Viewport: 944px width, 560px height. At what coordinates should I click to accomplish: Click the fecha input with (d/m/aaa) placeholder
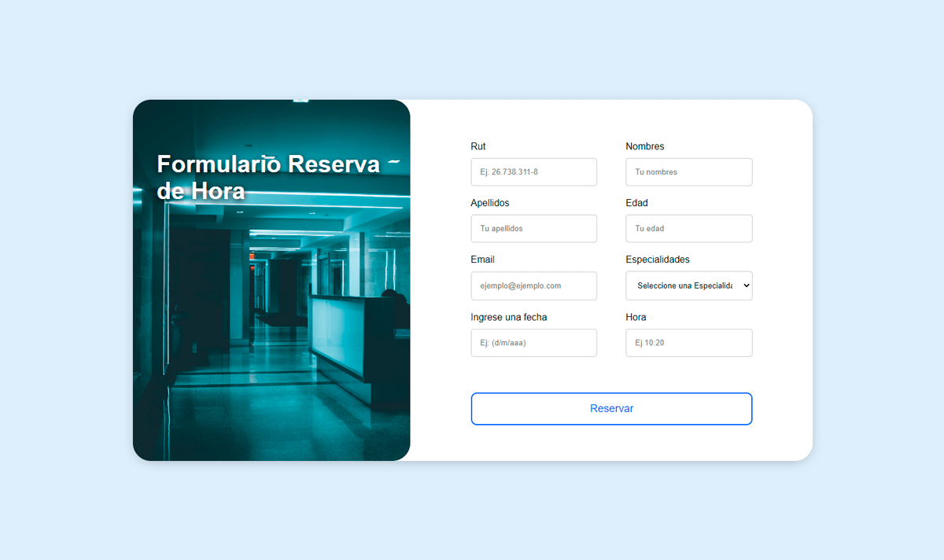pyautogui.click(x=533, y=342)
